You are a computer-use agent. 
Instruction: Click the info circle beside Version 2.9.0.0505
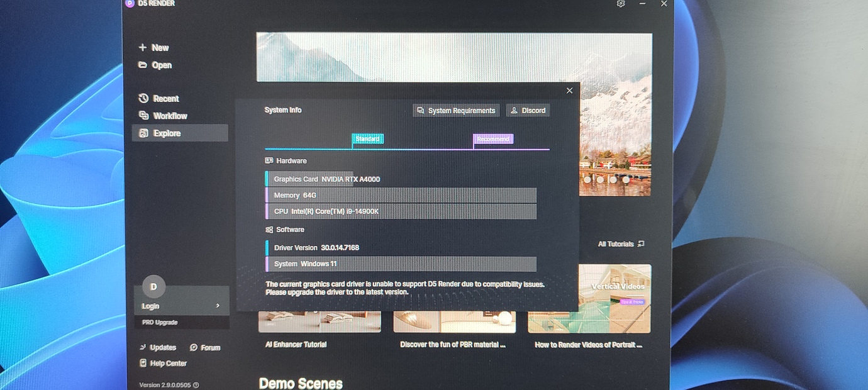pos(195,384)
